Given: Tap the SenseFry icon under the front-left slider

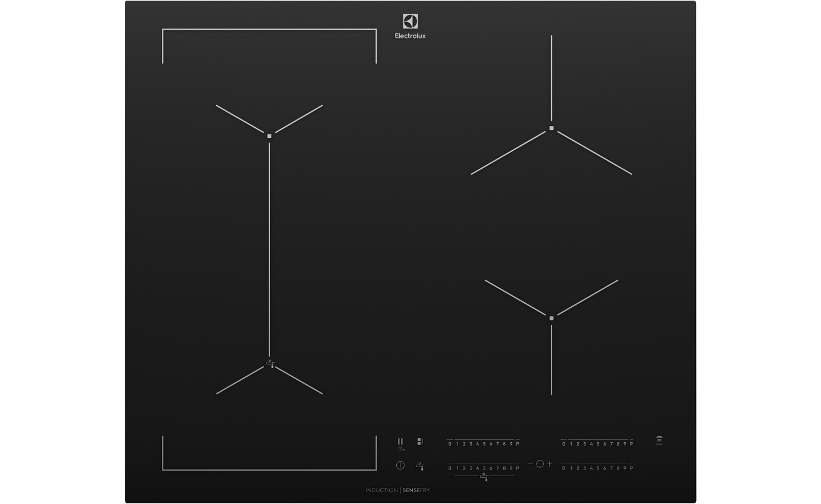Looking at the screenshot, I should click(x=484, y=478).
